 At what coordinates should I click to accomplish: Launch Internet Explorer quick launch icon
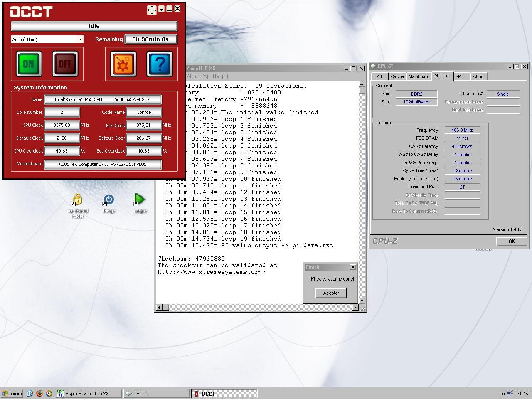pyautogui.click(x=30, y=394)
